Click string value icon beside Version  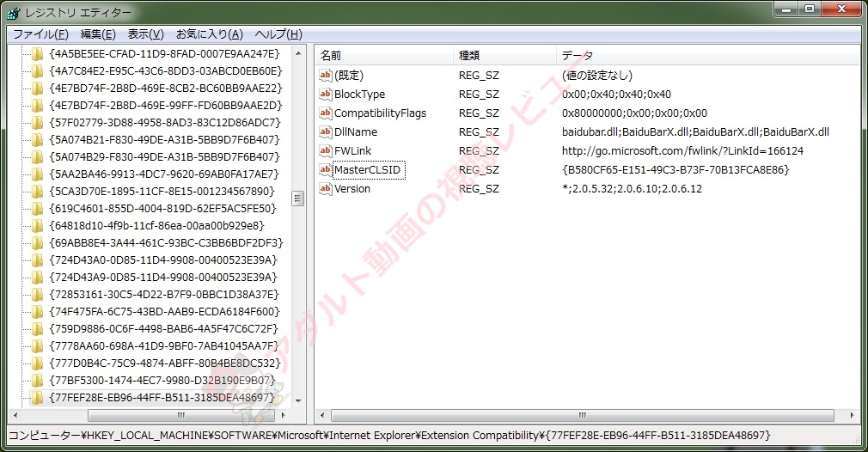(326, 187)
